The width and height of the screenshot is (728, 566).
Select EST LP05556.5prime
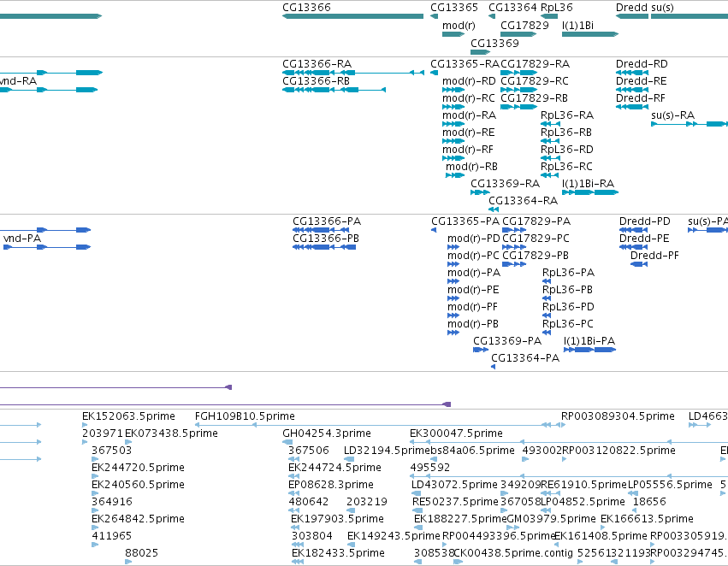coord(670,485)
